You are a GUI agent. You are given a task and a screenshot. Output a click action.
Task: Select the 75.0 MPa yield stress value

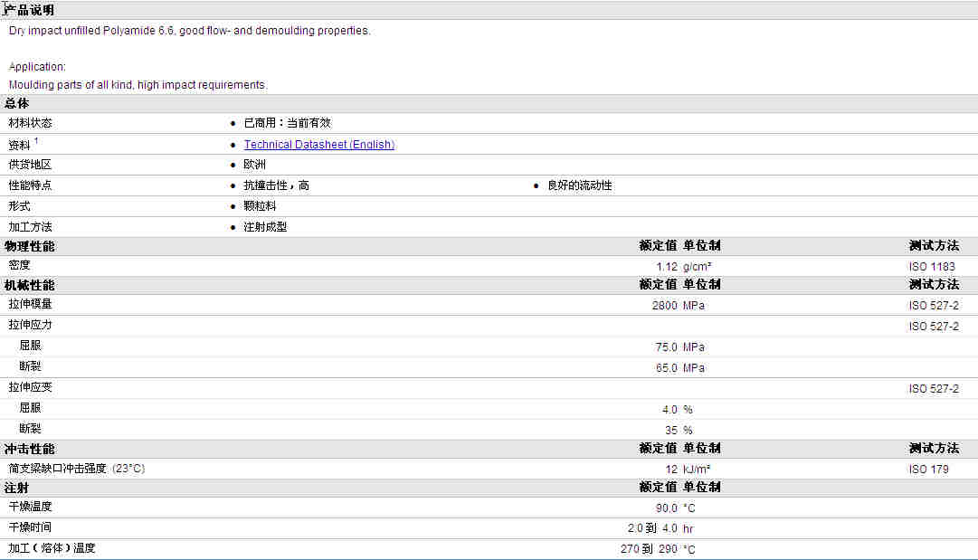pos(679,347)
